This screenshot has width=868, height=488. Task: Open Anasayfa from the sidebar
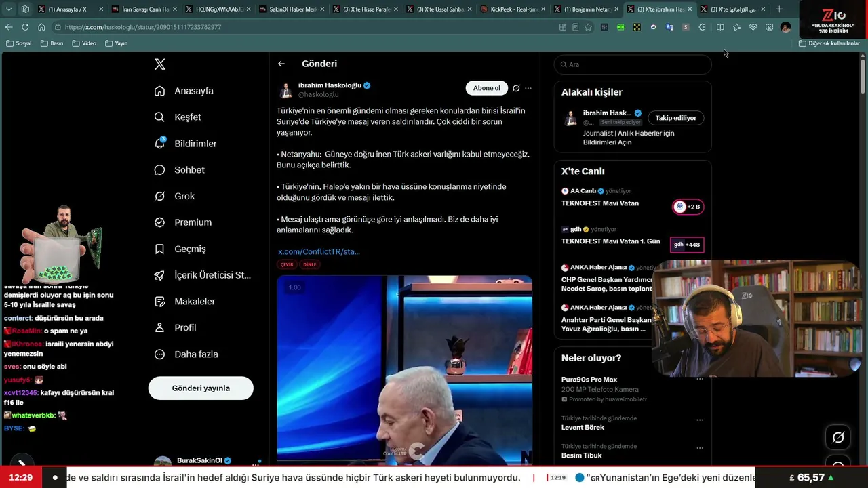[184, 91]
